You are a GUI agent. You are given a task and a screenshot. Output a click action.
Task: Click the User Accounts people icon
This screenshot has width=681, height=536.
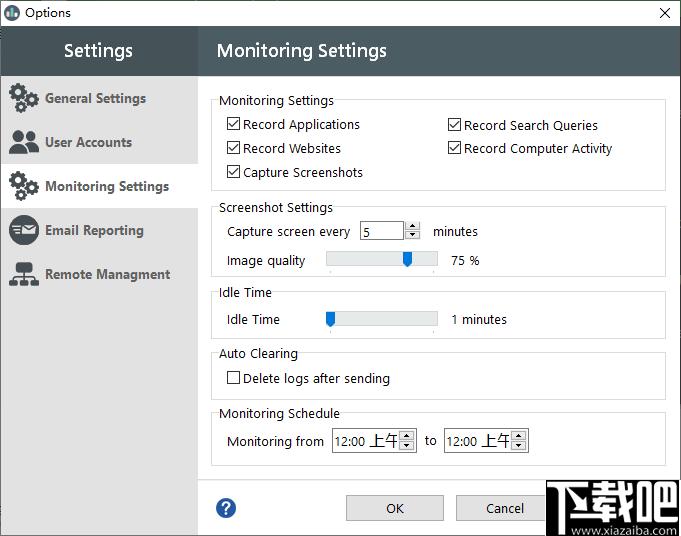click(23, 142)
